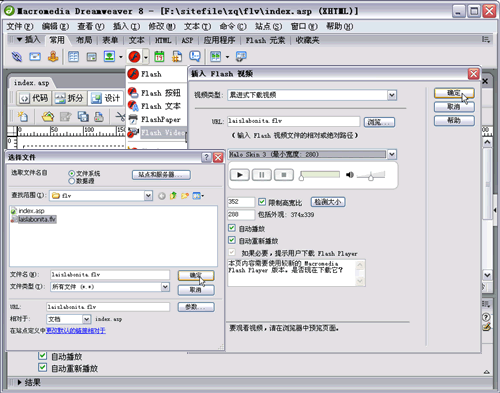Viewport: 500px width, 393px height.
Task: Switch to the 布局 insert tab
Action: [x=84, y=40]
